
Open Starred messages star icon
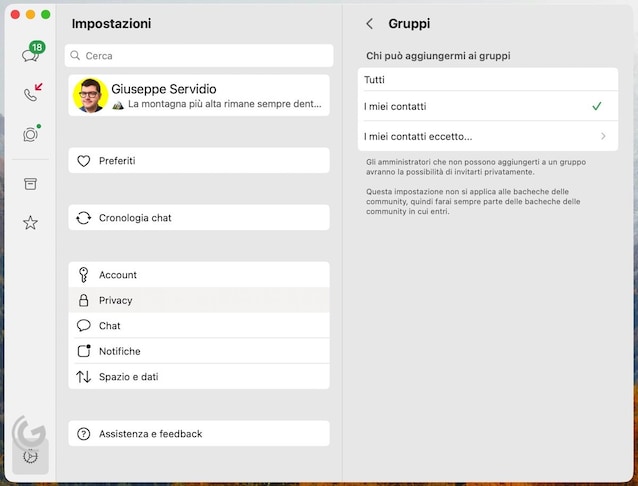[31, 223]
